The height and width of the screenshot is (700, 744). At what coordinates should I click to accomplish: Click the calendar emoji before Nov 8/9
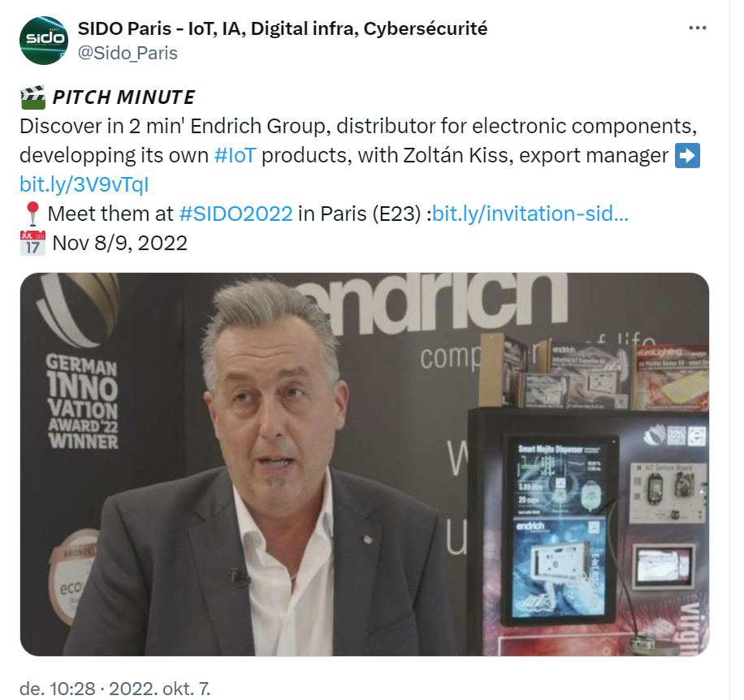pos(32,243)
